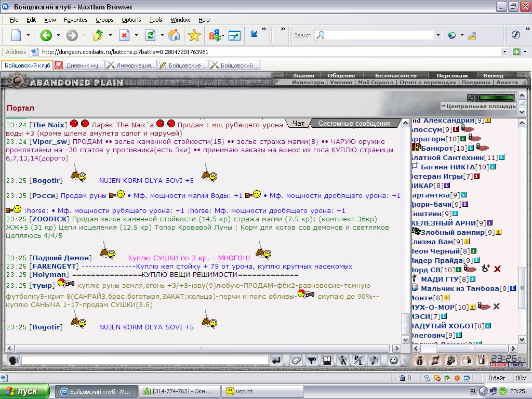Click the Поединки link in game menu
Screen dimensions: 532x399
point(476,83)
